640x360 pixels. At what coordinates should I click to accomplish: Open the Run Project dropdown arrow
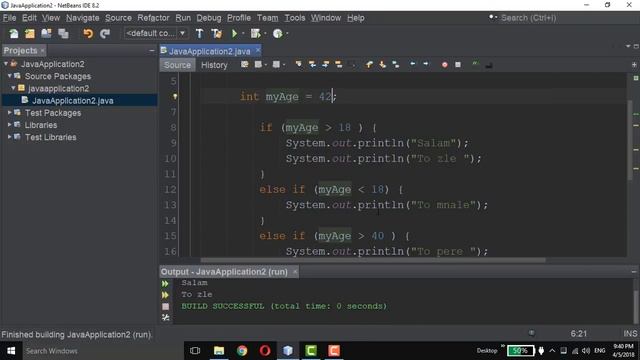click(243, 33)
